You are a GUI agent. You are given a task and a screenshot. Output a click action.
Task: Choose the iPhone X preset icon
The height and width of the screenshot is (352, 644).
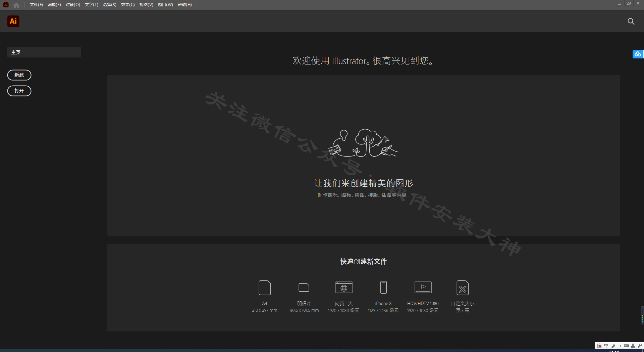click(x=383, y=288)
